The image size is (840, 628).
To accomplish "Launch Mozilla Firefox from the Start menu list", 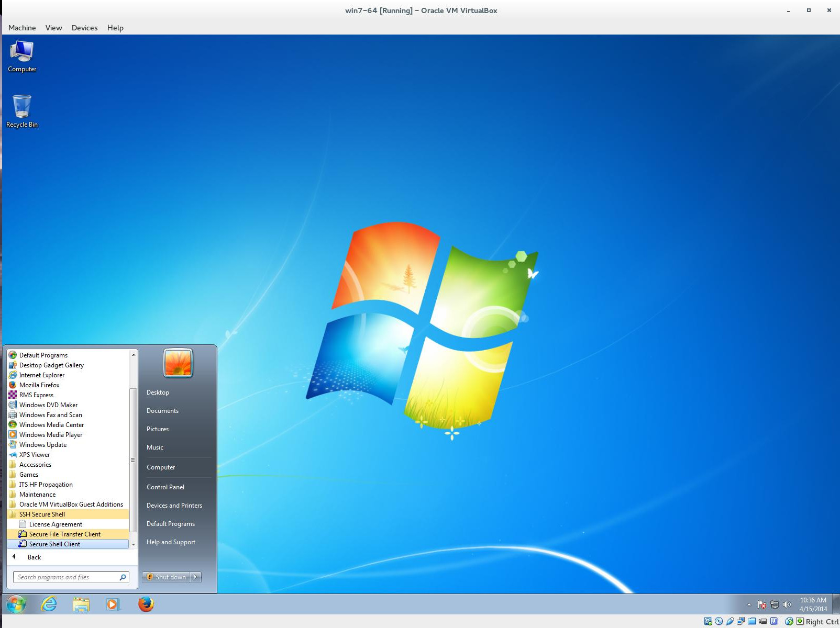I will click(68, 385).
